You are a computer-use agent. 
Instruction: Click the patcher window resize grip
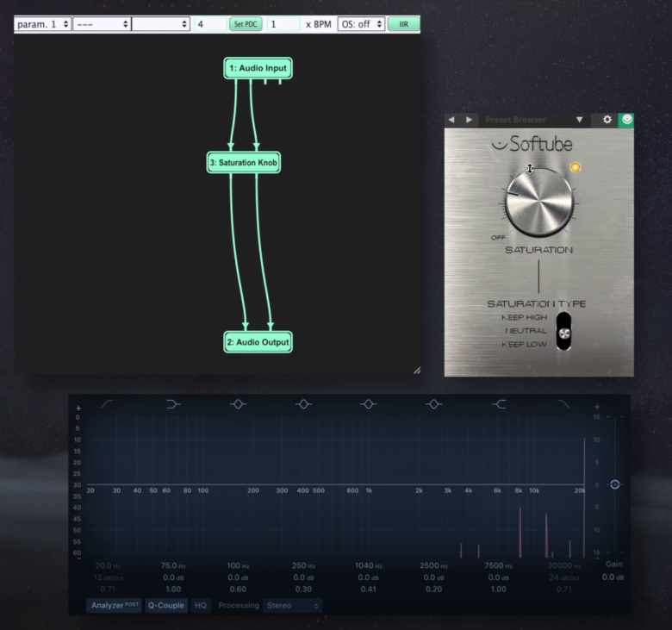click(417, 371)
